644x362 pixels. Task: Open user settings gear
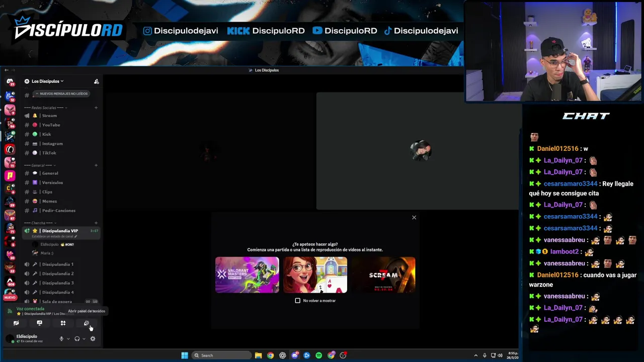pos(93,339)
